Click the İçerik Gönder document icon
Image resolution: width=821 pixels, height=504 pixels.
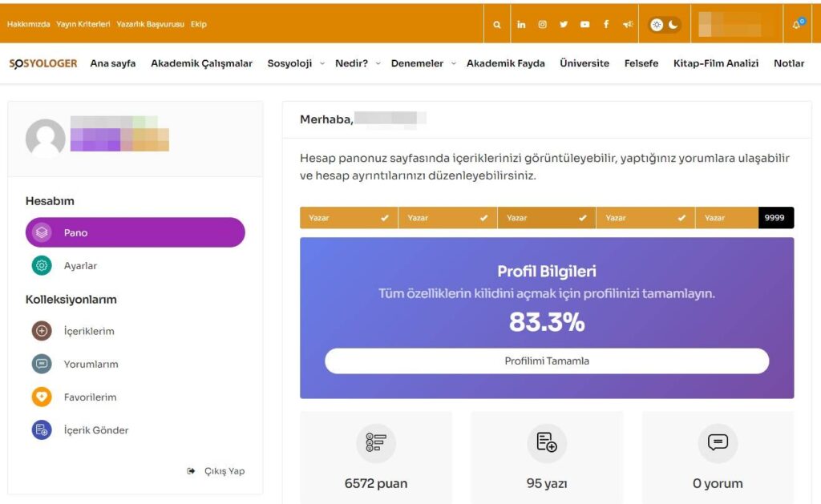[42, 429]
